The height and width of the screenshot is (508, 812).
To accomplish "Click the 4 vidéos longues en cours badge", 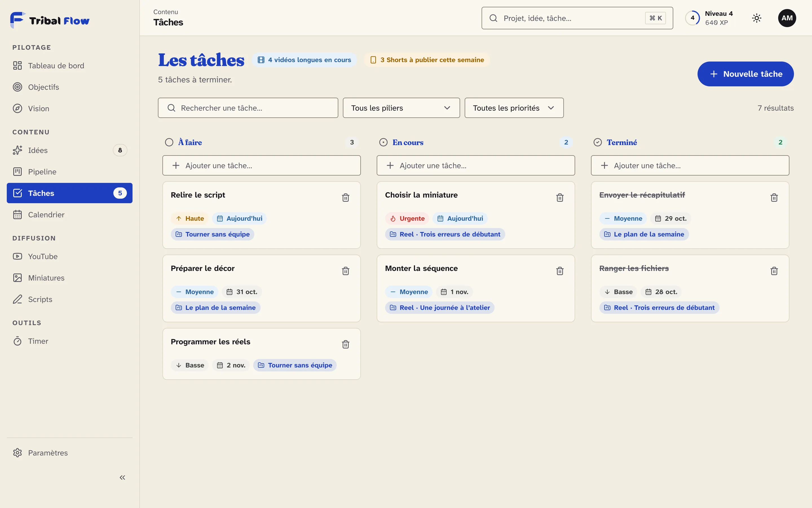I will coord(304,60).
